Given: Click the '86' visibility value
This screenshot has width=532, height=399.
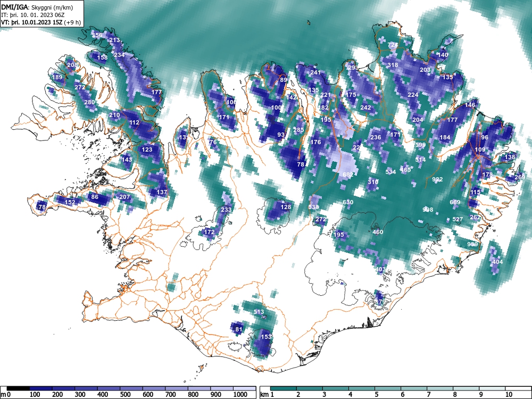Looking at the screenshot, I should pyautogui.click(x=95, y=197).
